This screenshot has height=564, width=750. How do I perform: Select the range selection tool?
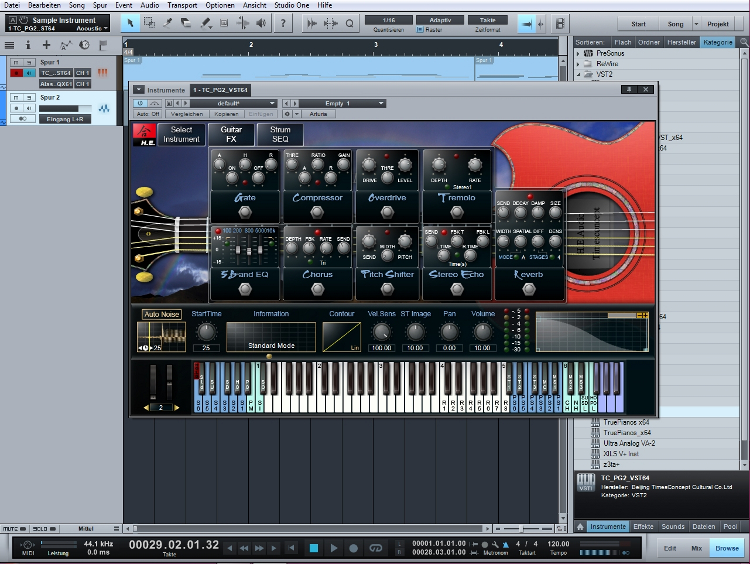(149, 23)
